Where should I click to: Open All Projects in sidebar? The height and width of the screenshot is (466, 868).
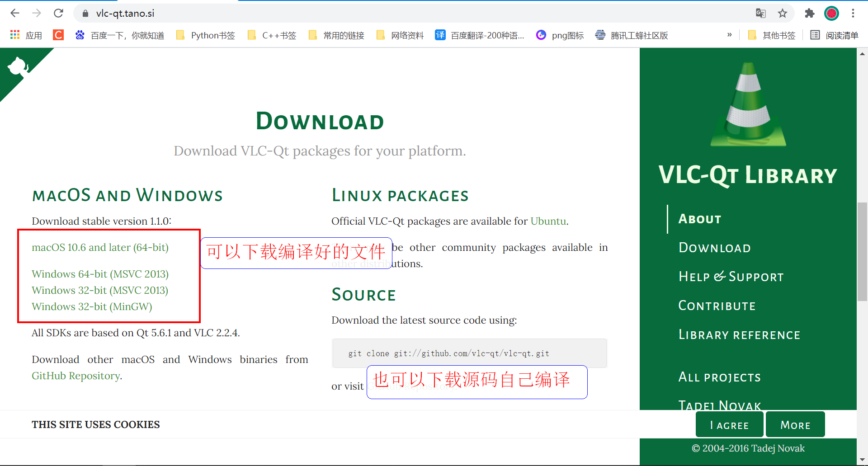tap(720, 377)
